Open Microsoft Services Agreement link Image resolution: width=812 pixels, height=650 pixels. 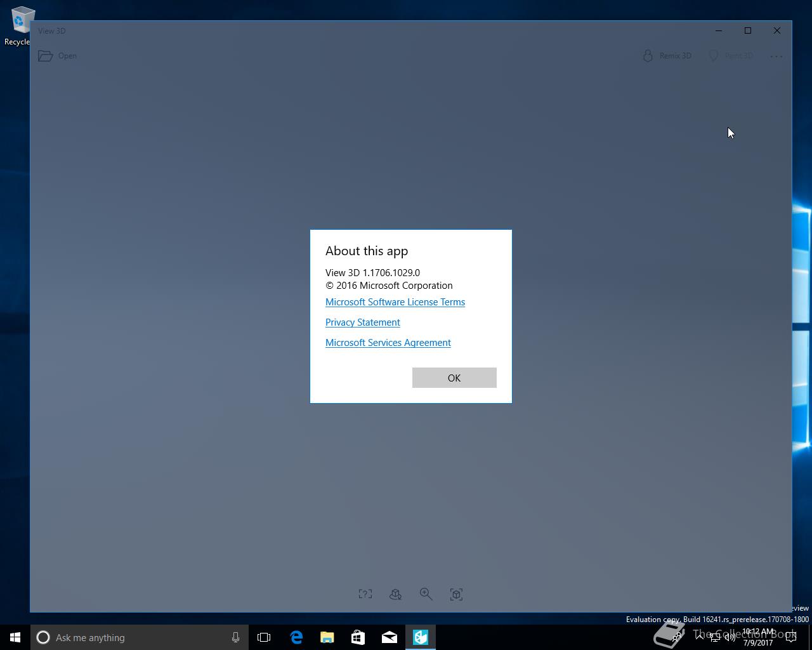pos(388,343)
